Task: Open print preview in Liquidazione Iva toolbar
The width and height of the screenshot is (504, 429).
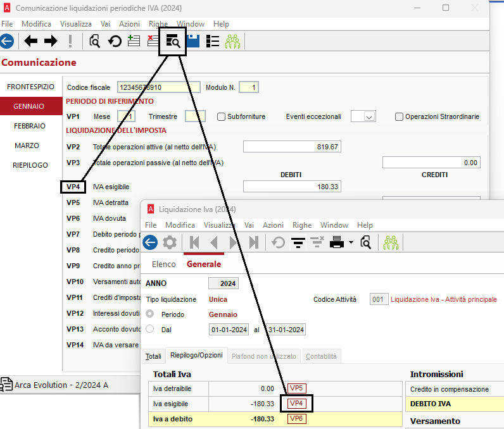Action: click(365, 242)
